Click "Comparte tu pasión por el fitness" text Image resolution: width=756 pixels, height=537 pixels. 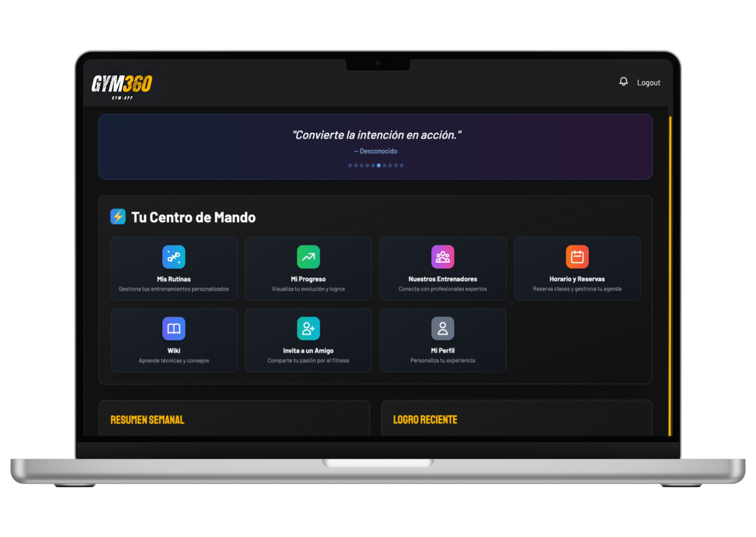click(x=308, y=361)
